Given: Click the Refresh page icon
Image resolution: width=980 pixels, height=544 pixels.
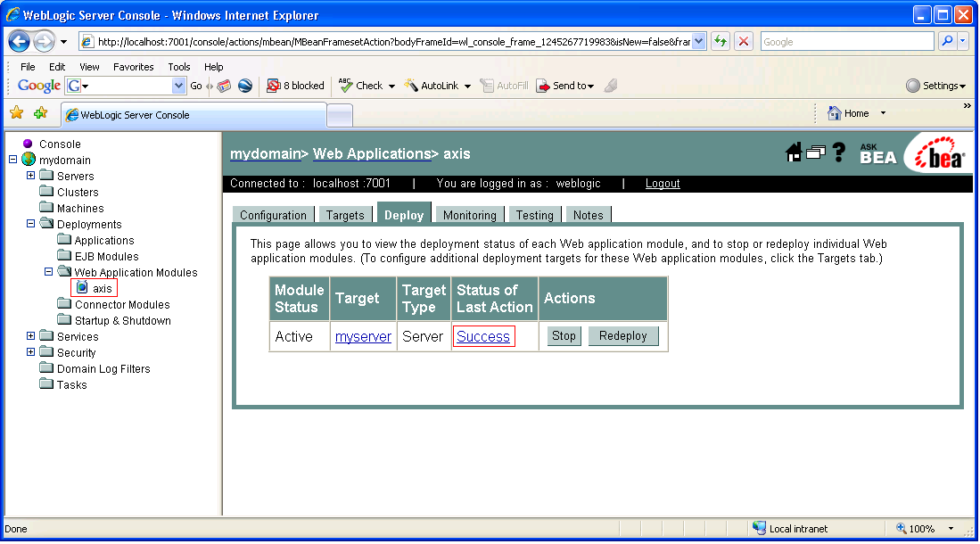Looking at the screenshot, I should [x=721, y=41].
